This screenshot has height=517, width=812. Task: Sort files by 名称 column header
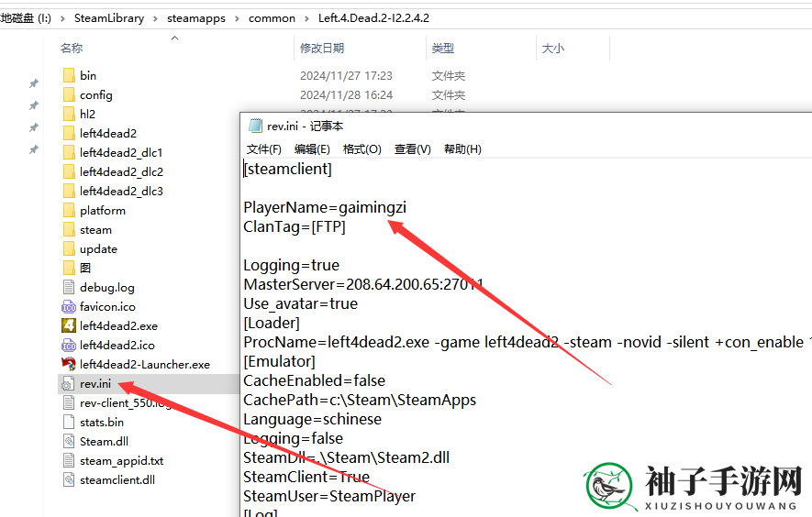(x=71, y=49)
